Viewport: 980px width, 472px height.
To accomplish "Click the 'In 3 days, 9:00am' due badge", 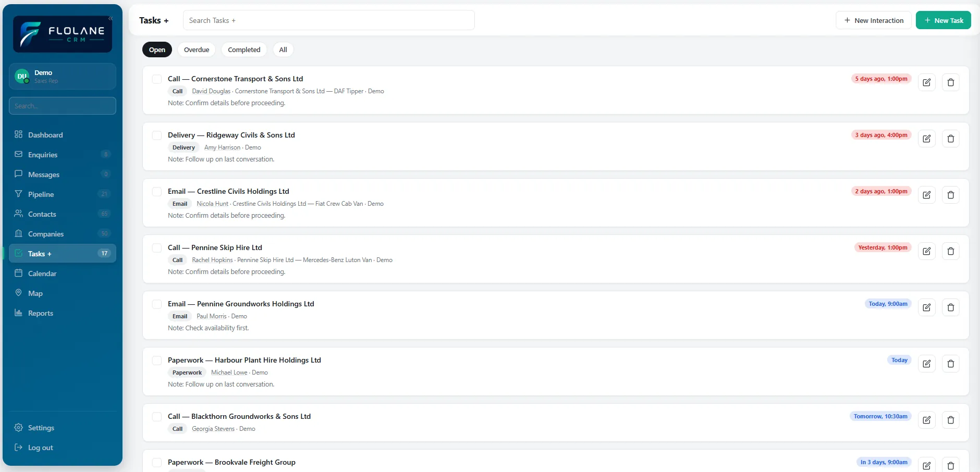I will 884,463.
